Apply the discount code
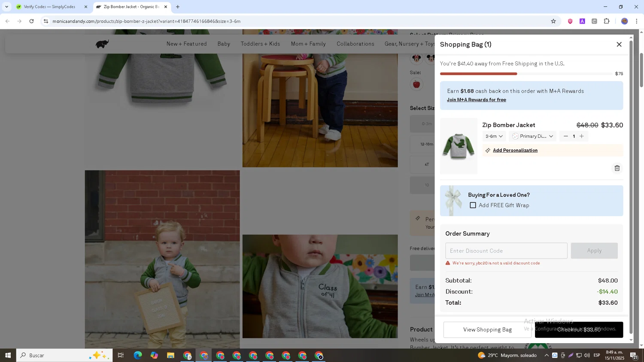644x362 pixels. pos(594,251)
